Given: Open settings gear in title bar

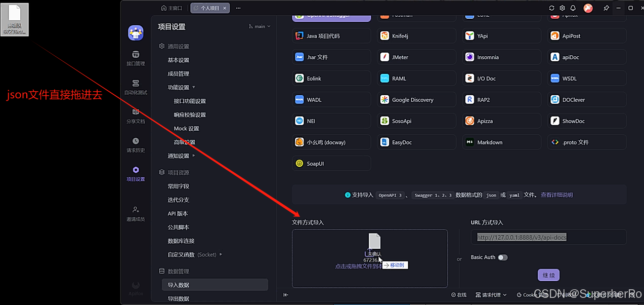Looking at the screenshot, I should pos(562,8).
